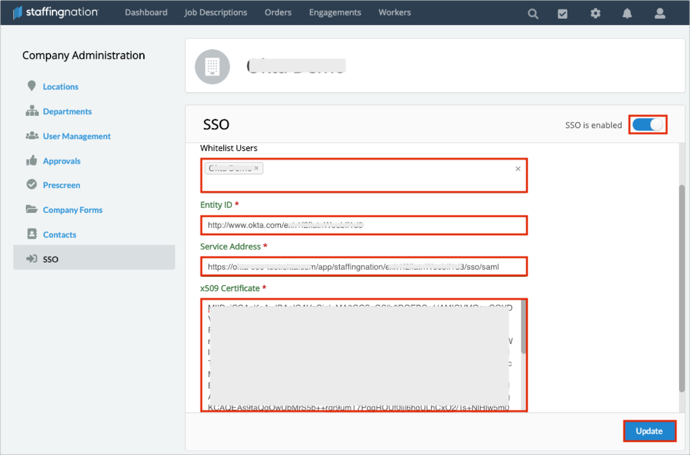
Task: Open User Management link
Action: [77, 136]
